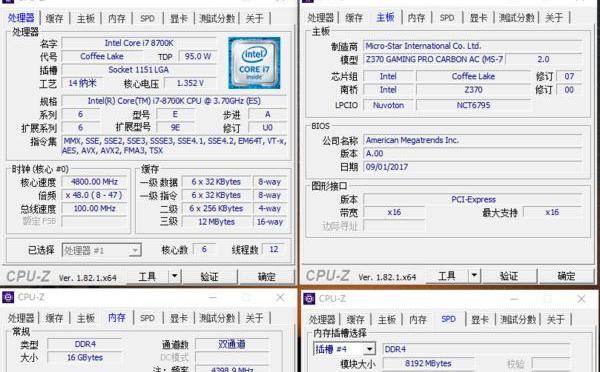The width and height of the screenshot is (600, 372).
Task: Click the 4800.00 MHz core speed value
Action: [94, 182]
